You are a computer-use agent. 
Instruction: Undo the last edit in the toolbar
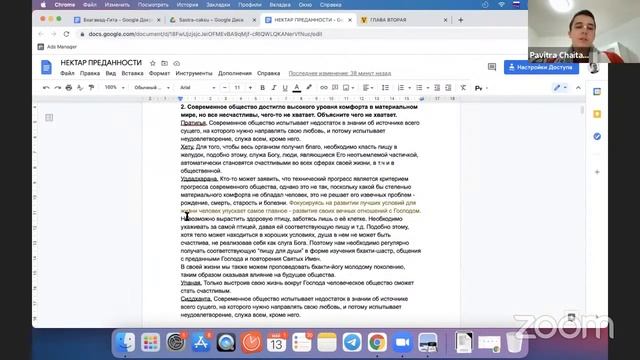pyautogui.click(x=46, y=88)
